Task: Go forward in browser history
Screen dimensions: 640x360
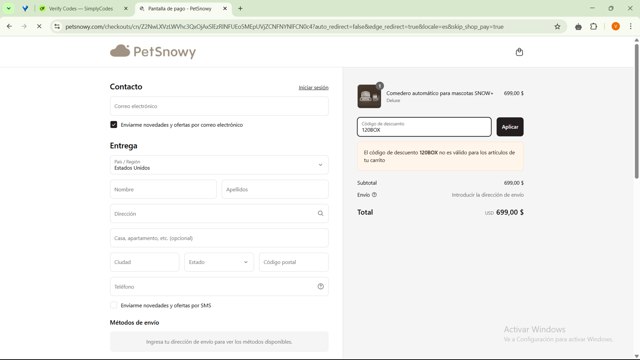Action: pyautogui.click(x=24, y=27)
